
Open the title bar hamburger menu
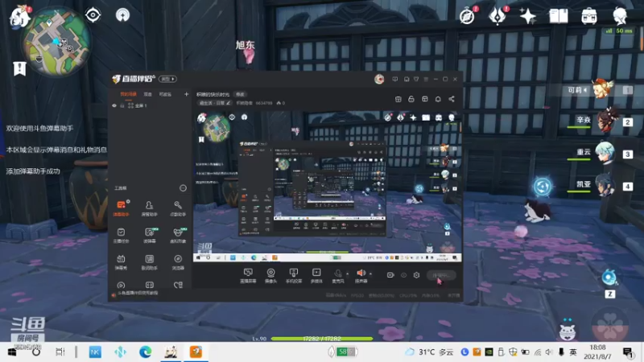(x=426, y=79)
